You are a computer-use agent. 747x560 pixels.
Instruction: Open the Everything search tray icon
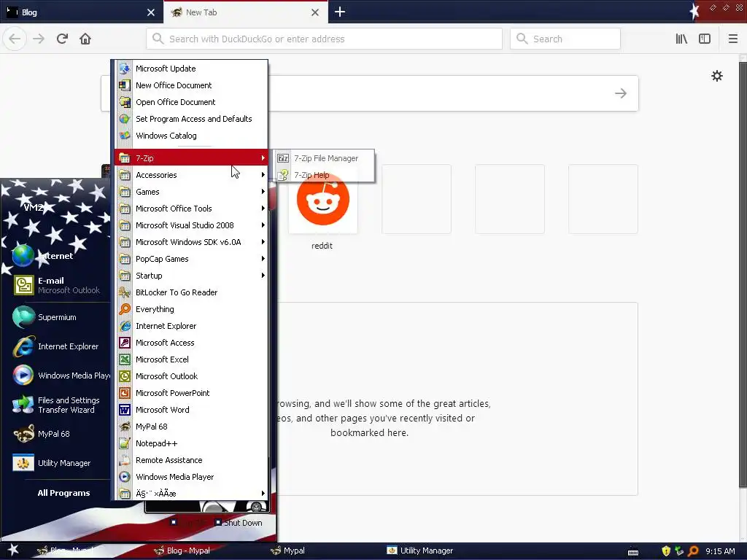click(x=693, y=551)
